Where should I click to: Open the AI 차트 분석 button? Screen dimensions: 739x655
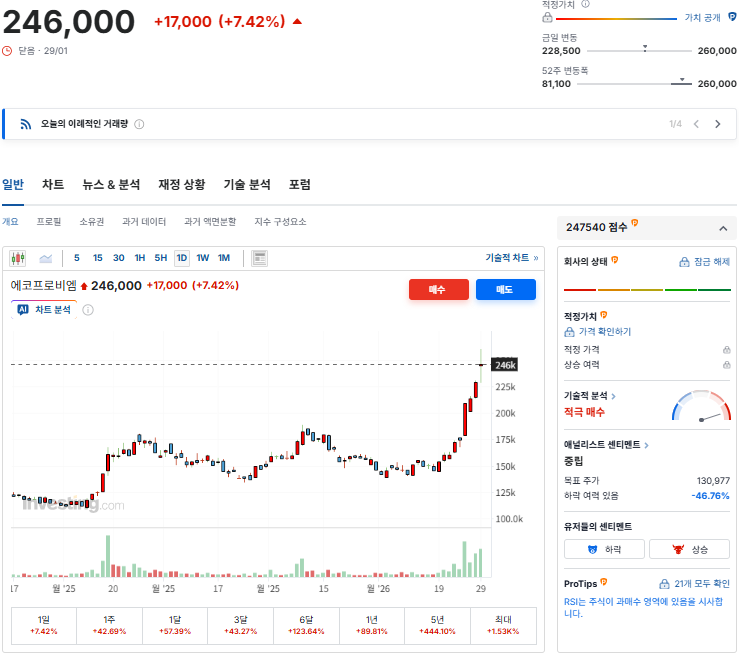coord(44,310)
